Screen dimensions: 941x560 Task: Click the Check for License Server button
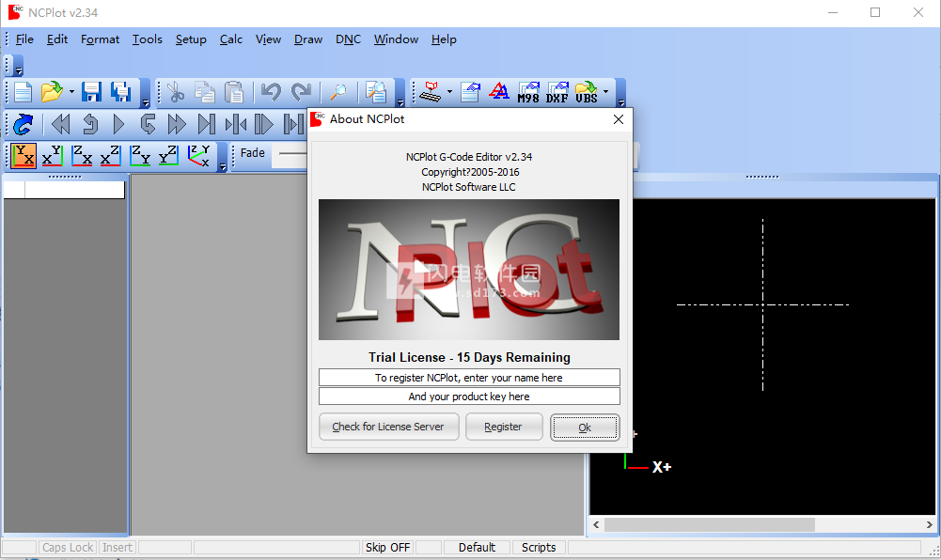click(x=389, y=427)
